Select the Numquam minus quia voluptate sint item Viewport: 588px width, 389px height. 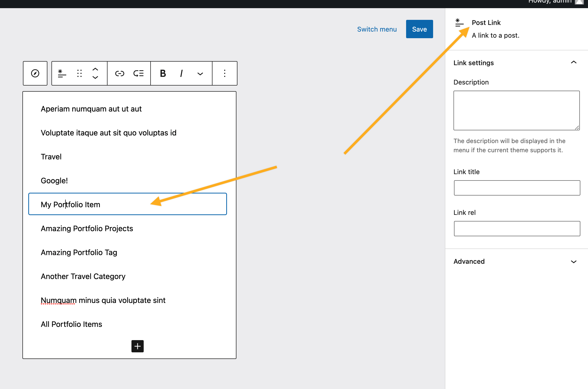click(103, 300)
